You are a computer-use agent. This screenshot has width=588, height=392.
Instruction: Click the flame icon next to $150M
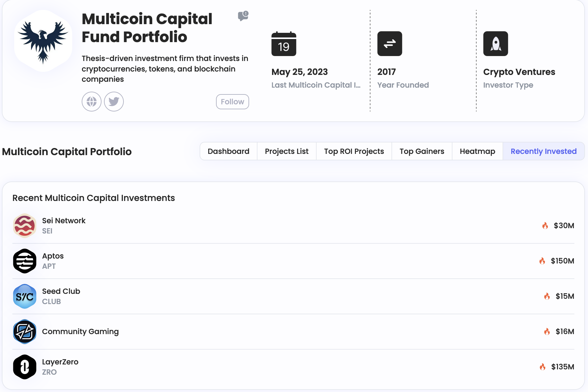542,261
